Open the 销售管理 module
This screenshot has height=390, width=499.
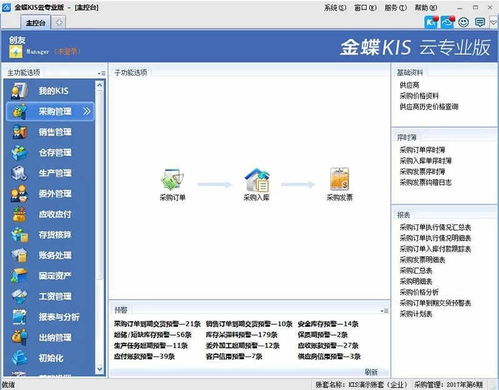[50, 132]
